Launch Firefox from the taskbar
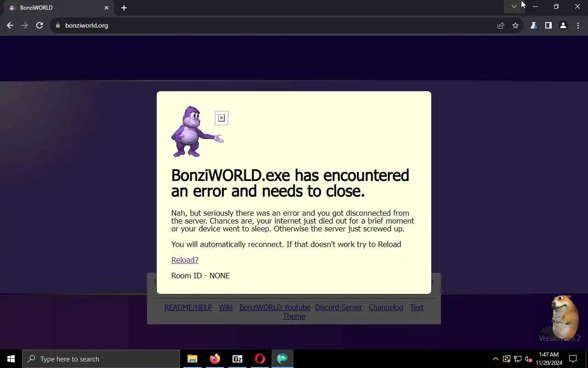This screenshot has width=588, height=368. (x=215, y=359)
